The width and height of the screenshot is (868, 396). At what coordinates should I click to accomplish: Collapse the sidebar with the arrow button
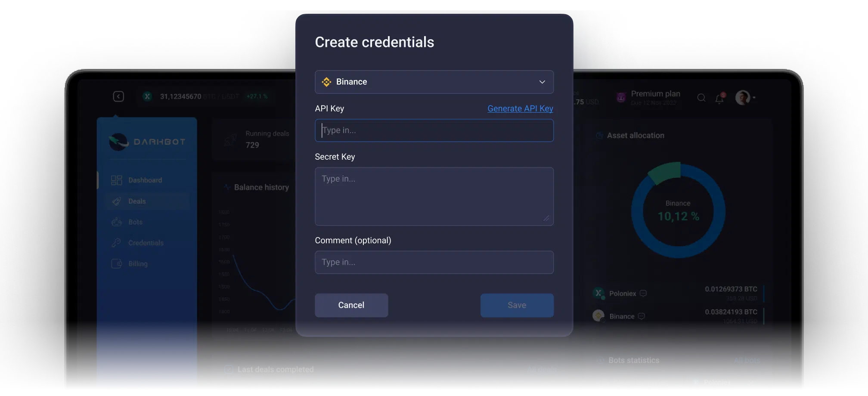point(119,96)
